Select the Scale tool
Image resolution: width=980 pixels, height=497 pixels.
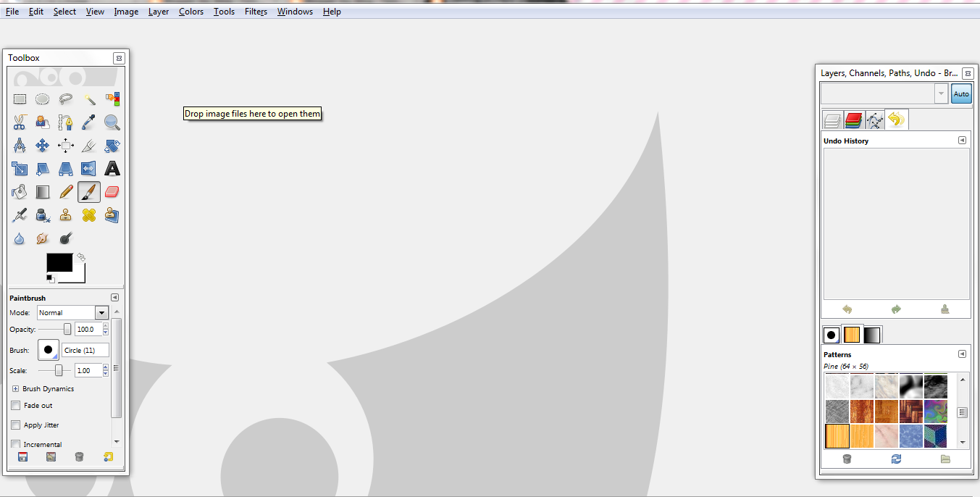(x=20, y=169)
